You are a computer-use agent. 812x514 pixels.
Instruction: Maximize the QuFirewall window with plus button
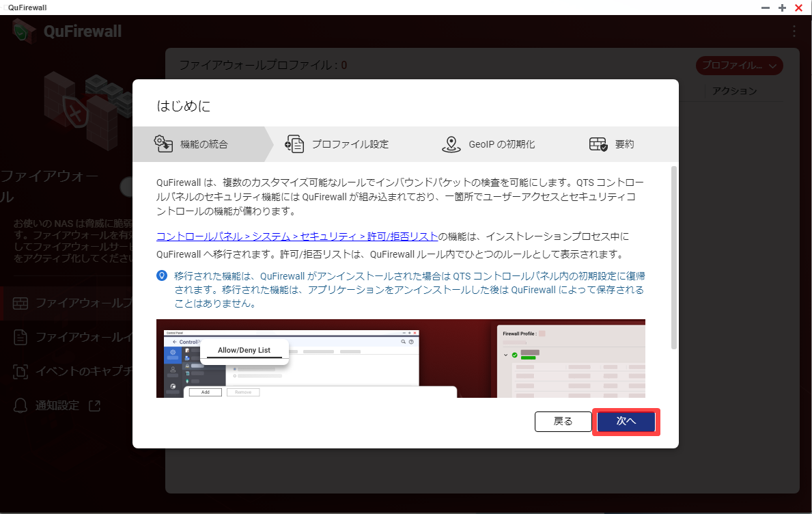tap(782, 8)
